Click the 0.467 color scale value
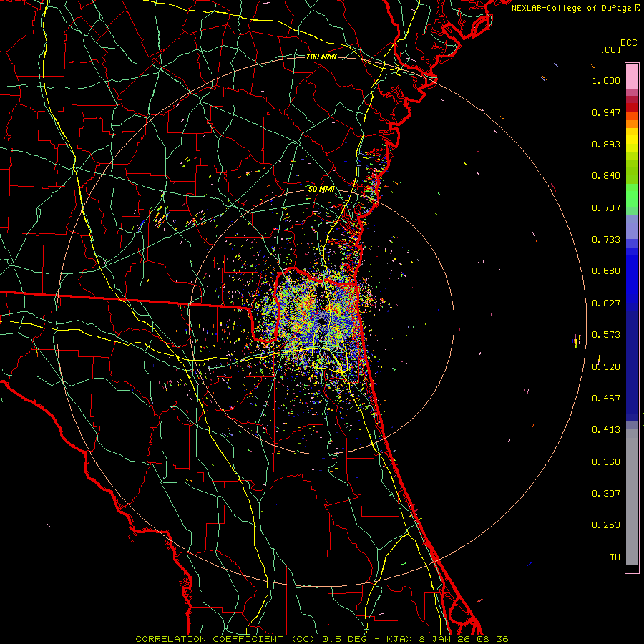Image resolution: width=644 pixels, height=644 pixels. [606, 399]
